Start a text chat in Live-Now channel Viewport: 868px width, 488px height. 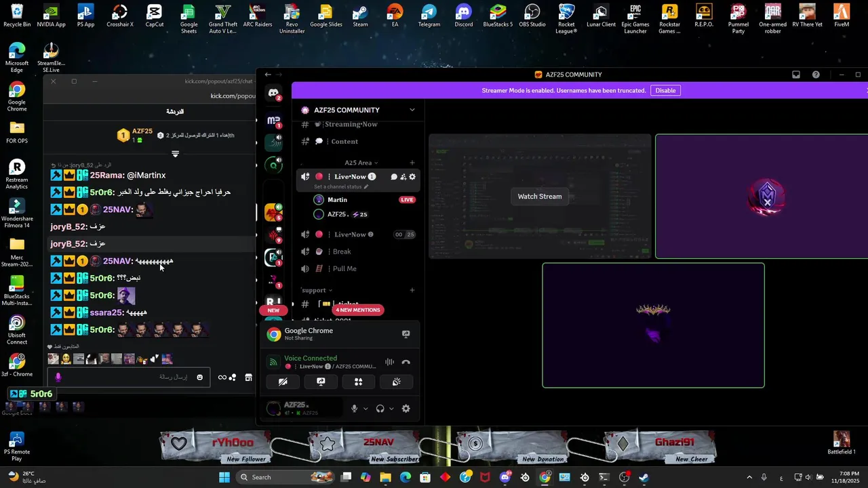click(x=393, y=177)
